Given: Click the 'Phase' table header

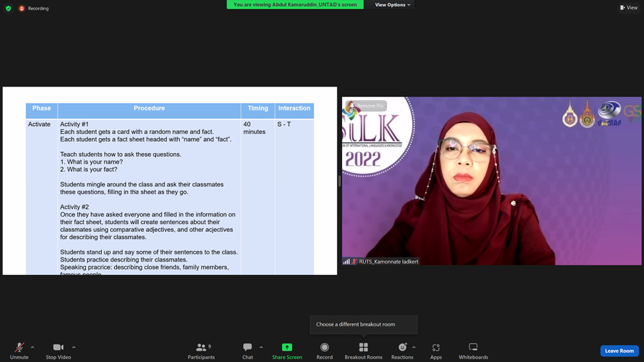Looking at the screenshot, I should (x=42, y=108).
